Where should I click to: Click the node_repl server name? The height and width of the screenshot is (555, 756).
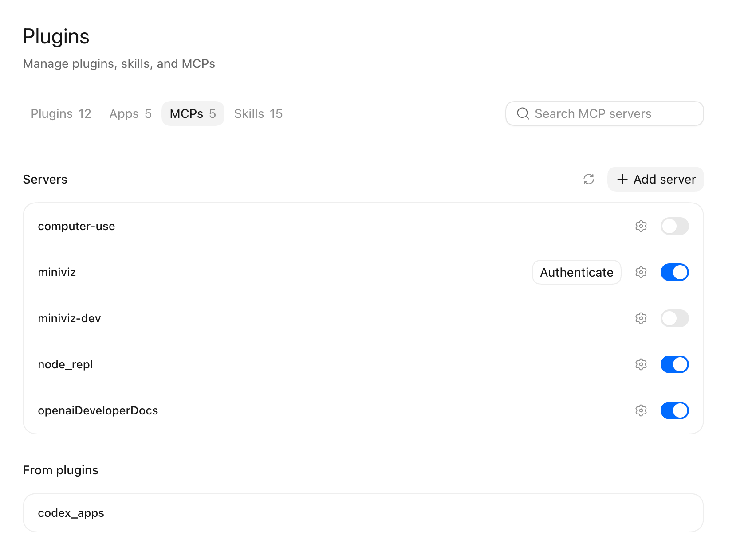[65, 364]
